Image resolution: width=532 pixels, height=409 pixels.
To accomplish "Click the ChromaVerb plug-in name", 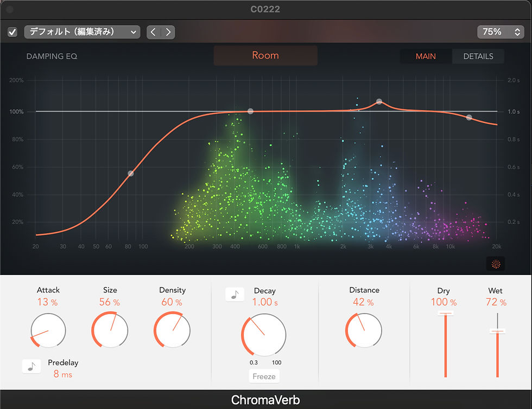I will point(265,400).
